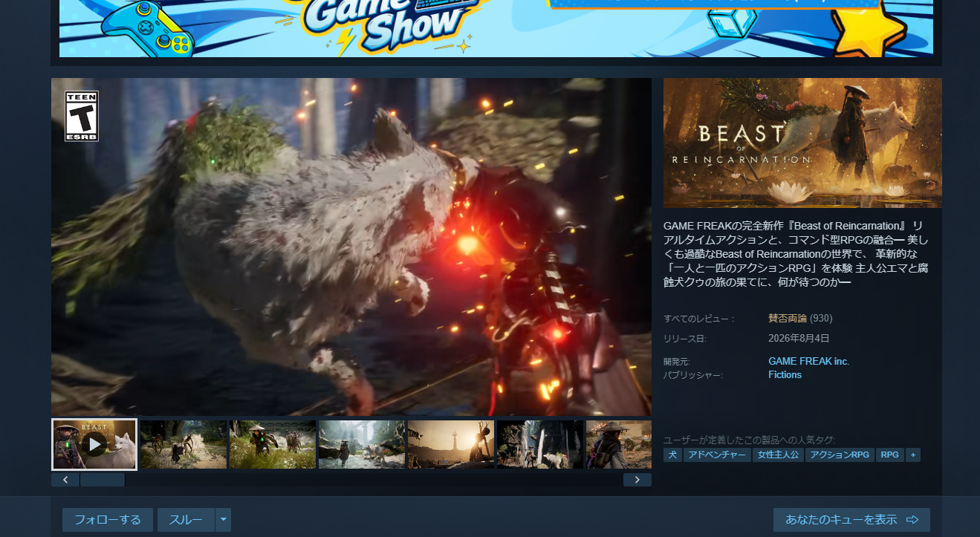The image size is (980, 537).
Task: Open the last partially visible character close-up thumbnail
Action: click(x=619, y=444)
